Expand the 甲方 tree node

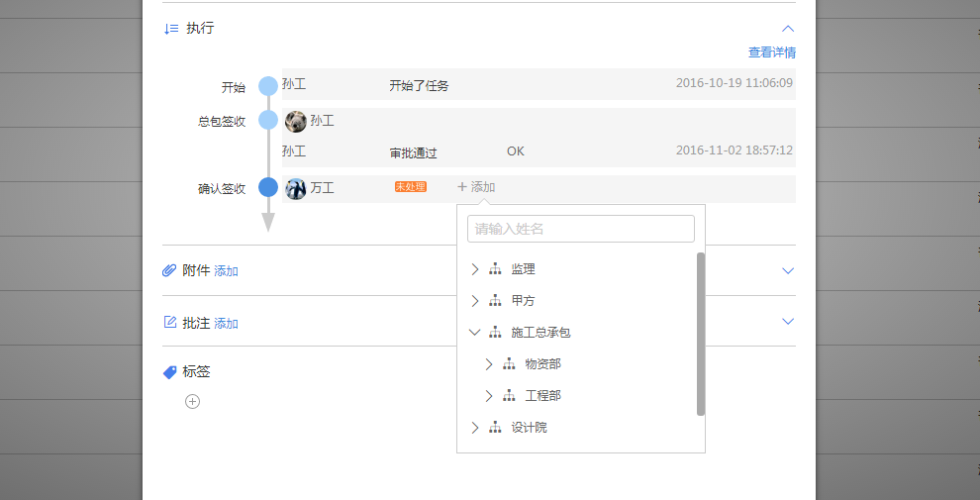point(475,301)
